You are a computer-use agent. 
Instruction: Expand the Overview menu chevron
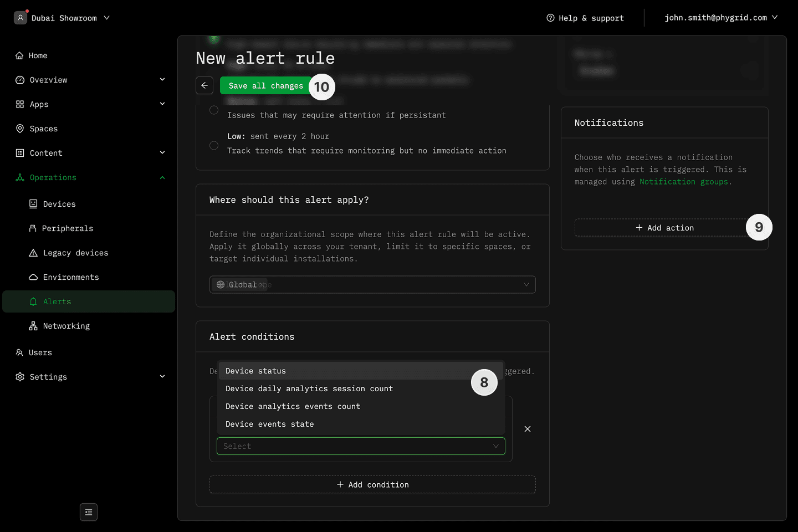[162, 80]
